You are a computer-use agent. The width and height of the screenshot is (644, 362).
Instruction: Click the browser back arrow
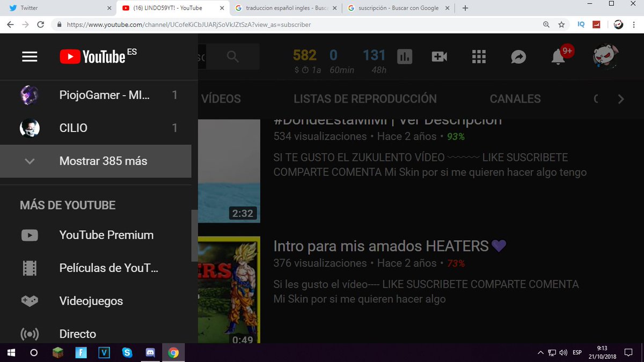pos(10,25)
